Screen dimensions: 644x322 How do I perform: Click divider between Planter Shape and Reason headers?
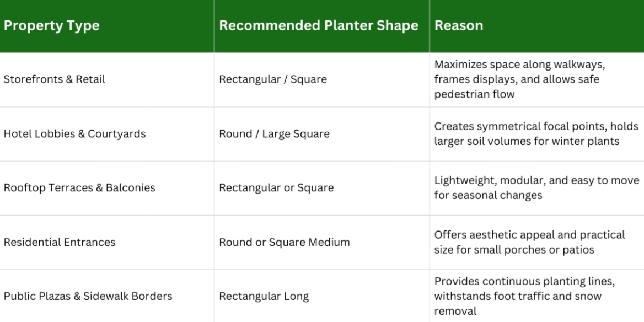430,26
